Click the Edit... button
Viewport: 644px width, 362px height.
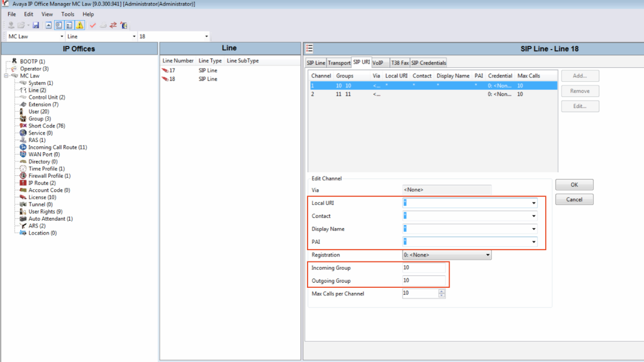(580, 106)
